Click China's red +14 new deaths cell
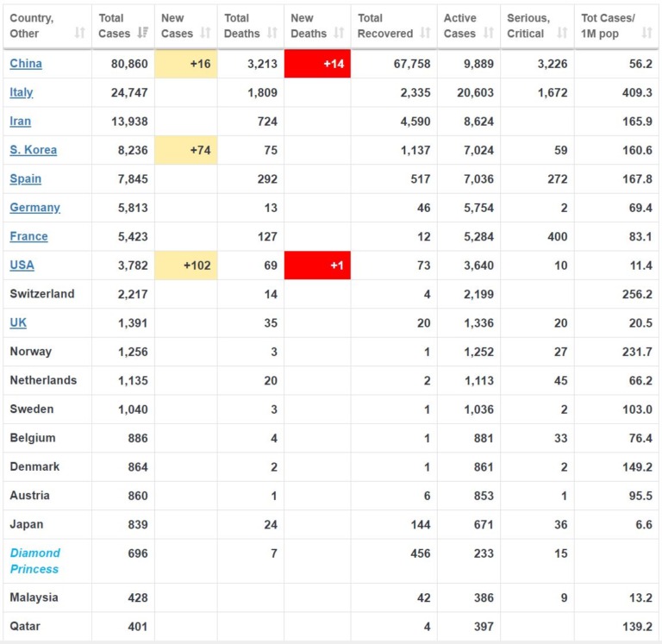 317,64
